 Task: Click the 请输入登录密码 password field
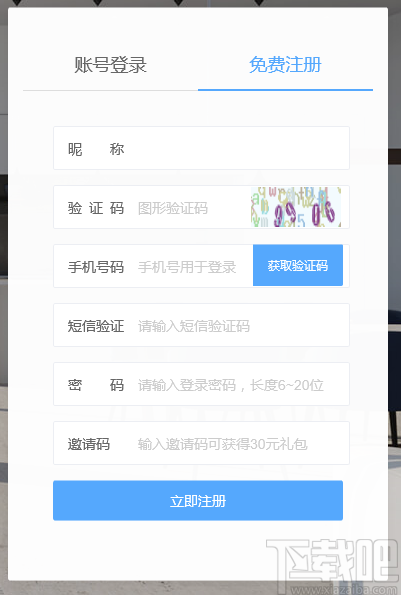tap(201, 384)
